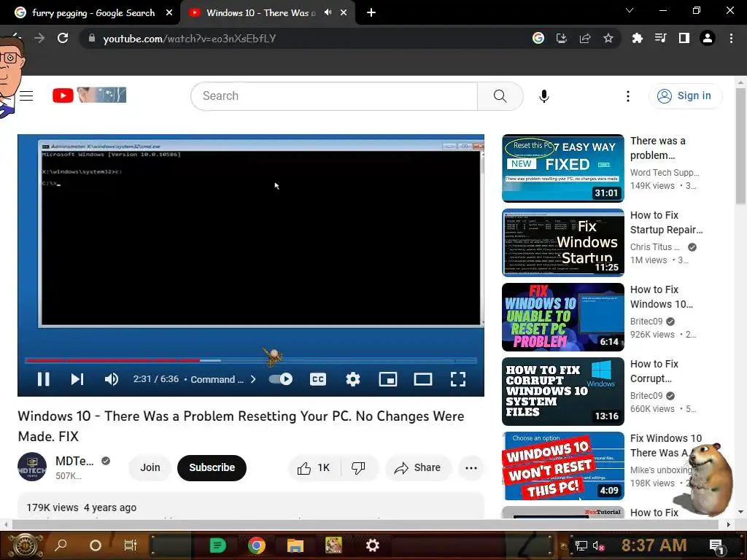The width and height of the screenshot is (747, 560).
Task: Sign in to YouTube
Action: pyautogui.click(x=684, y=96)
